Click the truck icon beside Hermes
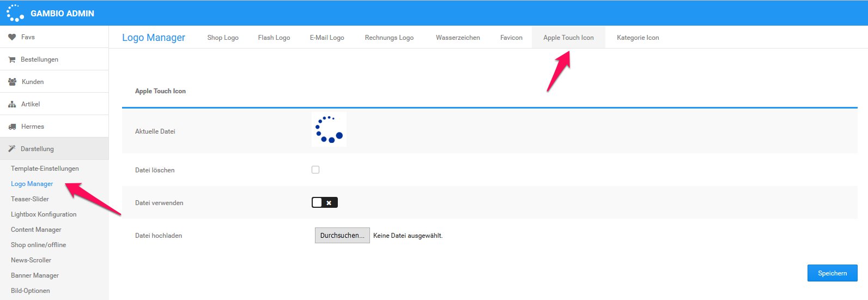Screen dimensions: 868x300 click(x=12, y=127)
